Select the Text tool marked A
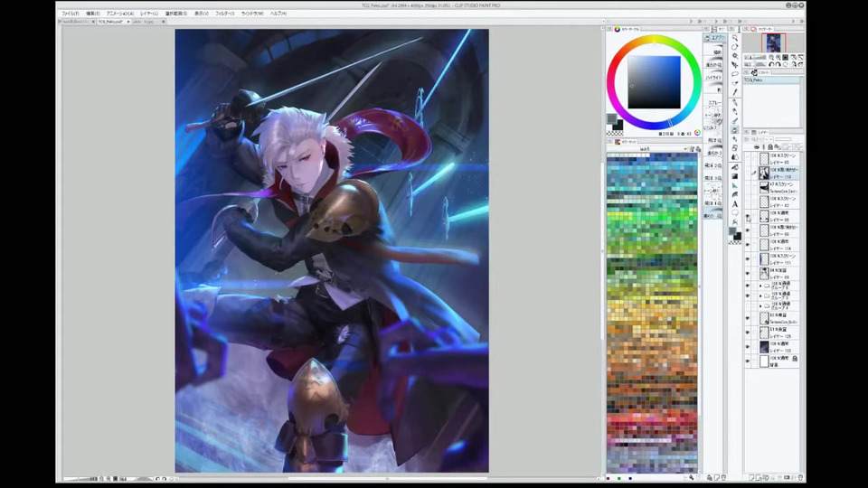868x488 pixels. pyautogui.click(x=734, y=204)
